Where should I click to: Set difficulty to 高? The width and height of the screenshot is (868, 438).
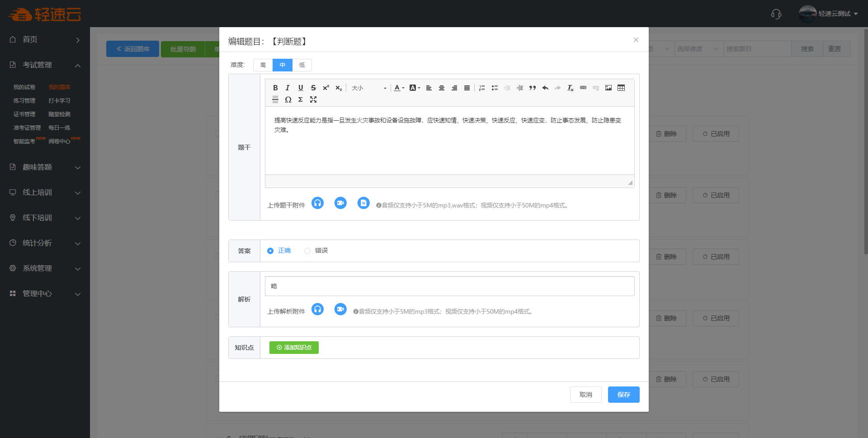coord(263,65)
